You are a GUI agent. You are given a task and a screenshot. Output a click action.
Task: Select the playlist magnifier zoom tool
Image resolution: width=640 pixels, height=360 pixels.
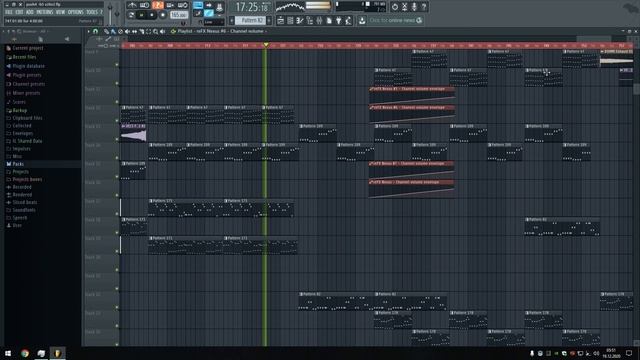[x=156, y=31]
